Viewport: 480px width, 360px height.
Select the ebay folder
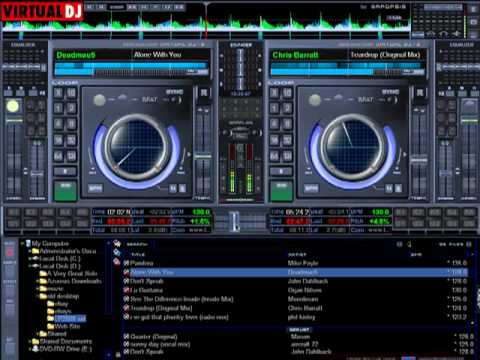pyautogui.click(x=58, y=304)
